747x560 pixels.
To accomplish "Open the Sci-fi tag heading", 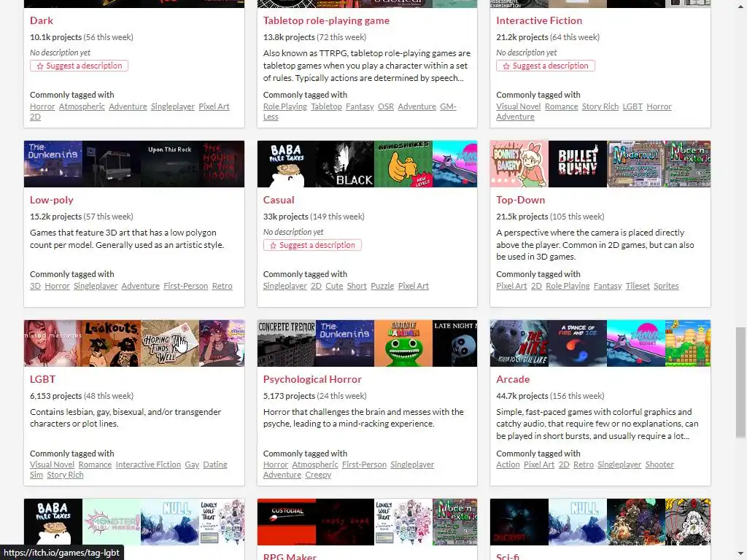I will (508, 556).
